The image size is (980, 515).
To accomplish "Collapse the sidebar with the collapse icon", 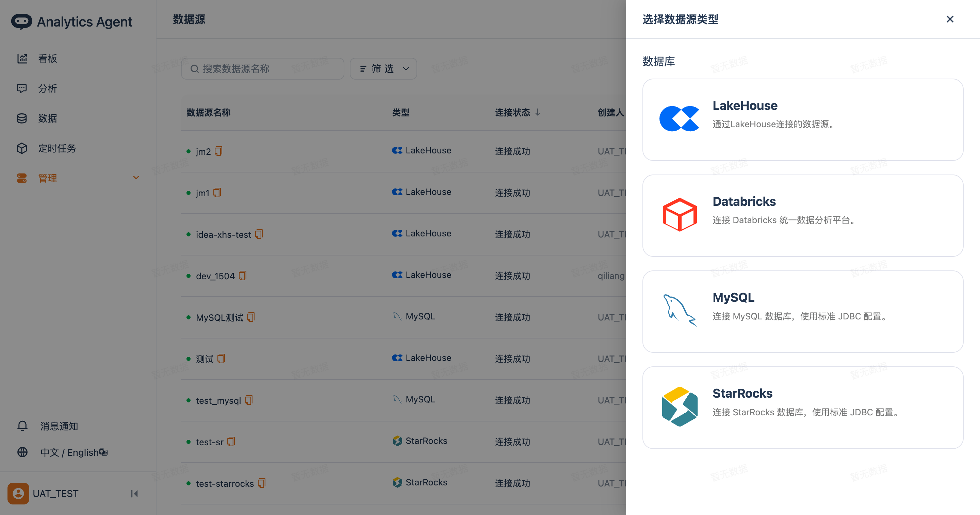I will [x=134, y=494].
